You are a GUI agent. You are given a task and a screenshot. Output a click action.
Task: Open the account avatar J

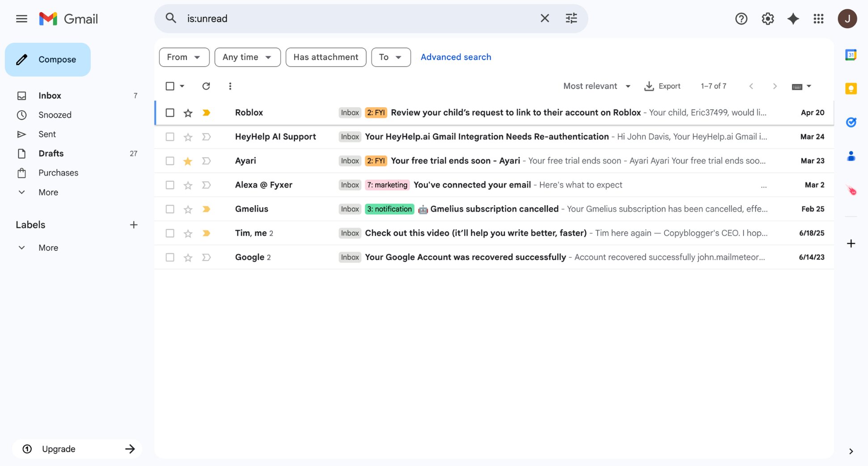[x=847, y=19]
